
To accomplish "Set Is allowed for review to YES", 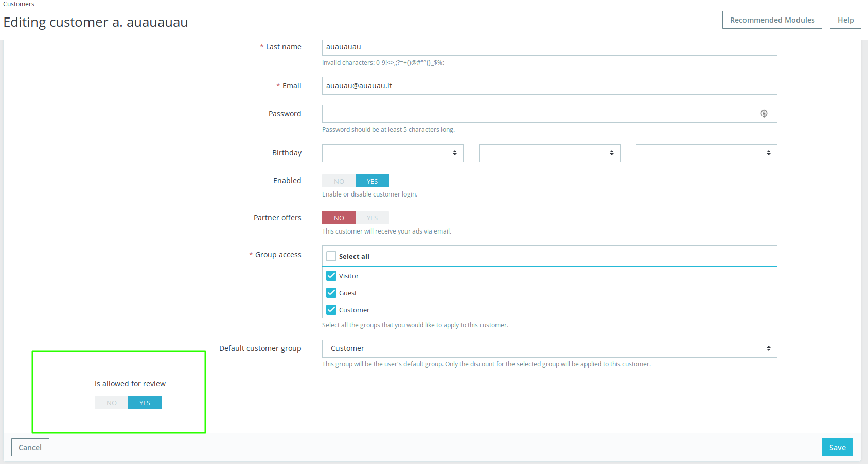I will tap(145, 403).
